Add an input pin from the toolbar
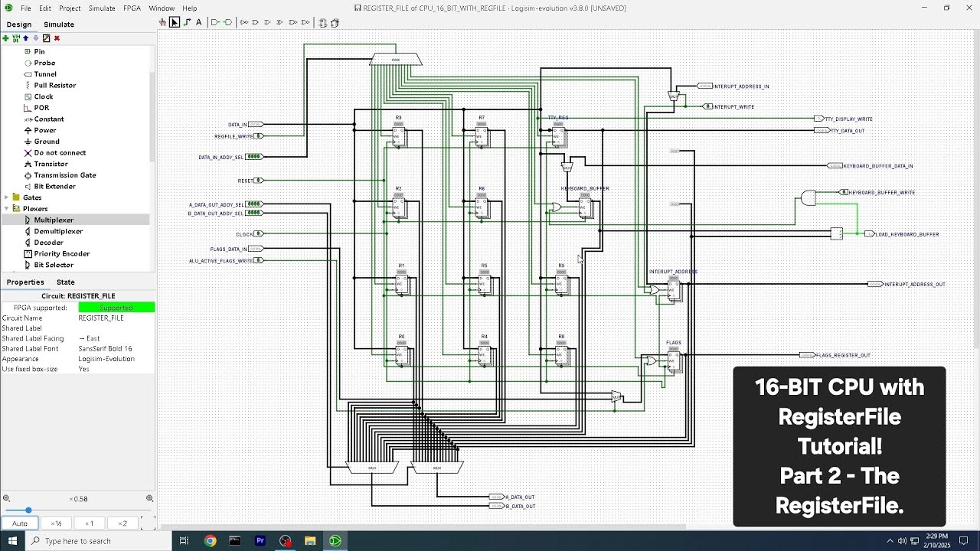 click(215, 22)
